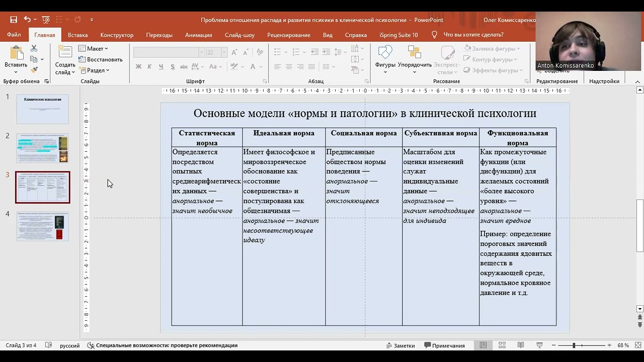Screen dimensions: 644x362
Task: Decrease font size with smaller A icon
Action: (x=246, y=52)
